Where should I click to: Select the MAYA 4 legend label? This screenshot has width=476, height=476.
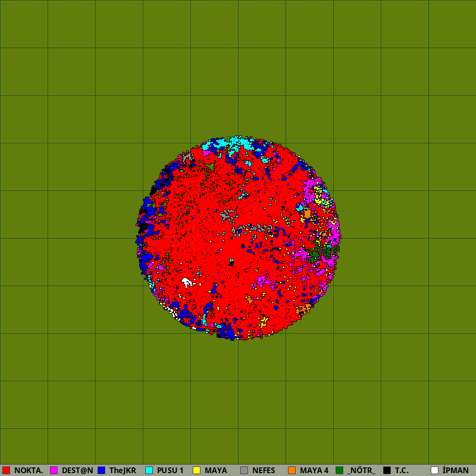(314, 471)
